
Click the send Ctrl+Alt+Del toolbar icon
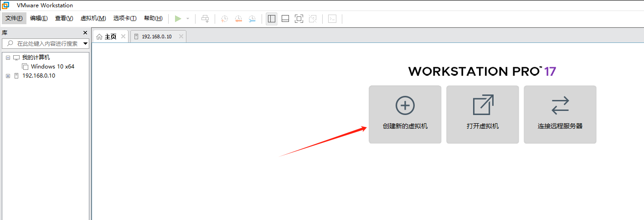pos(205,19)
